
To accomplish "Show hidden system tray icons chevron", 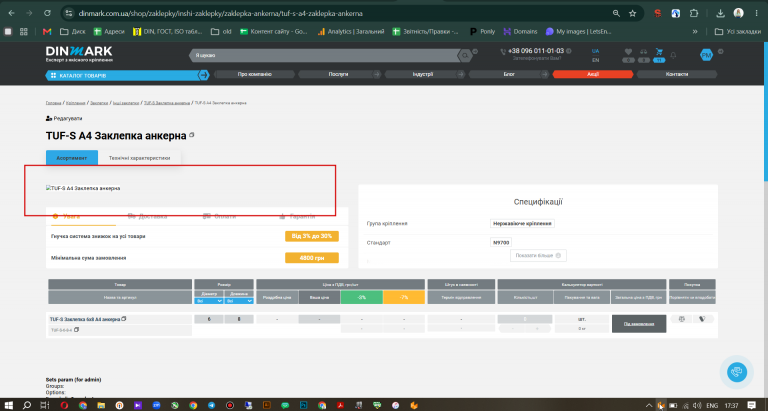I will (x=648, y=405).
